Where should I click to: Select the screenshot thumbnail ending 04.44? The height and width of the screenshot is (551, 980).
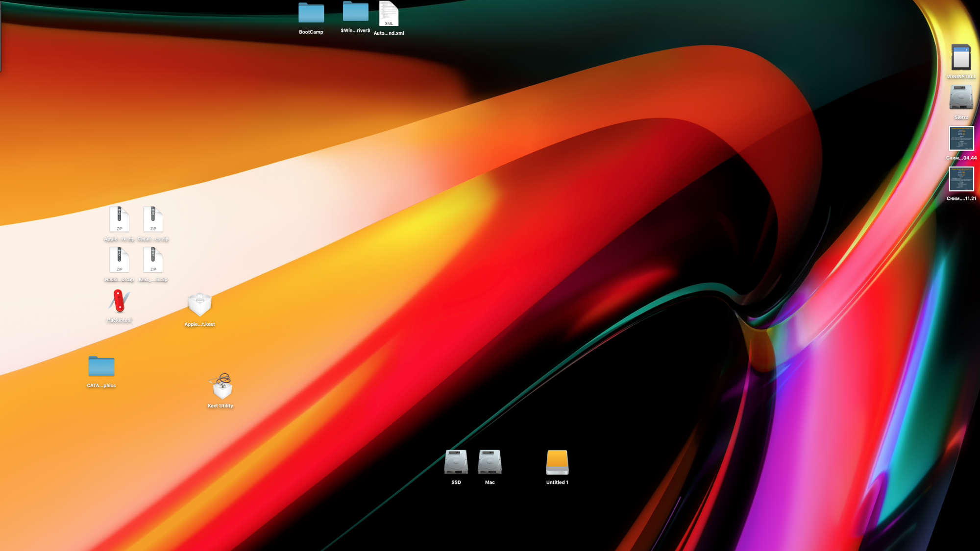pyautogui.click(x=961, y=139)
